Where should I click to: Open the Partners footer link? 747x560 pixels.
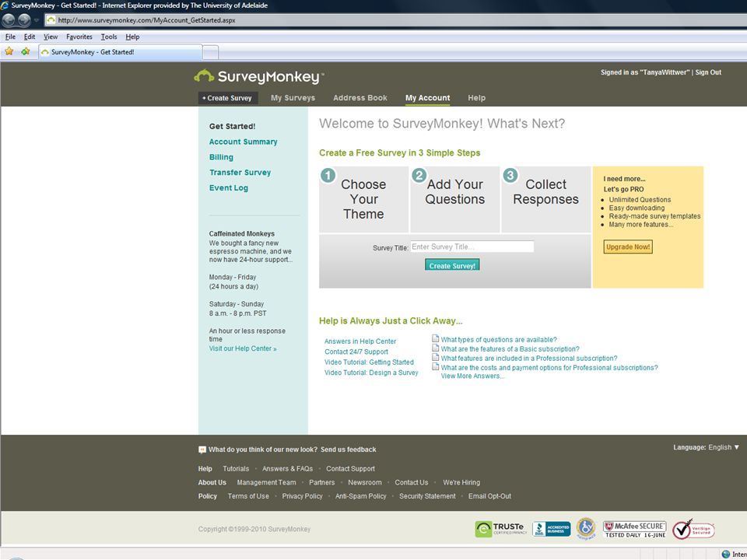pos(321,482)
